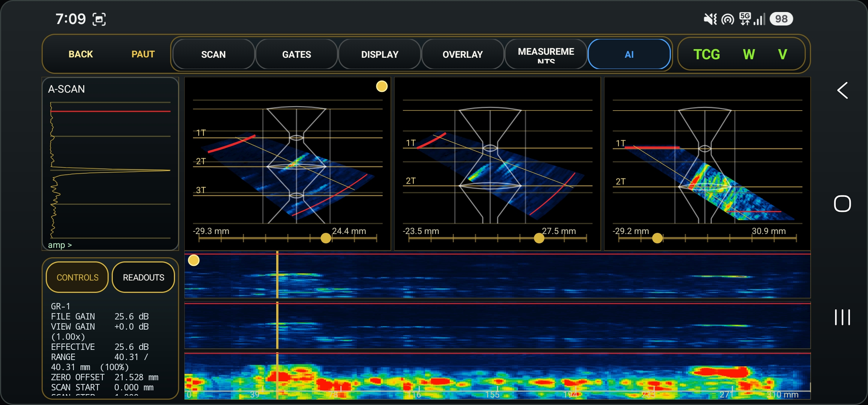Adjust third sector scan index slider handle

[x=657, y=238]
